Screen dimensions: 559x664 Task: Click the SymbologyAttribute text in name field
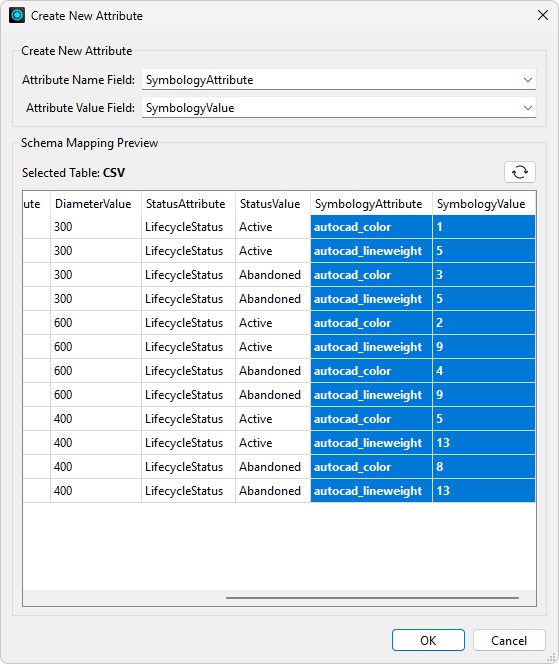(199, 80)
